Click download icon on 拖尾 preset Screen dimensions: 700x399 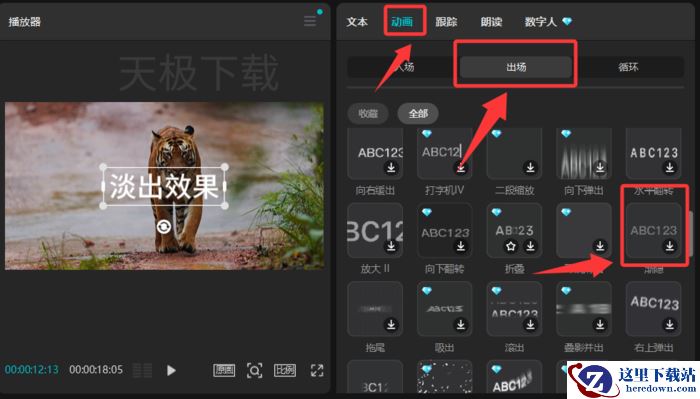pyautogui.click(x=391, y=324)
